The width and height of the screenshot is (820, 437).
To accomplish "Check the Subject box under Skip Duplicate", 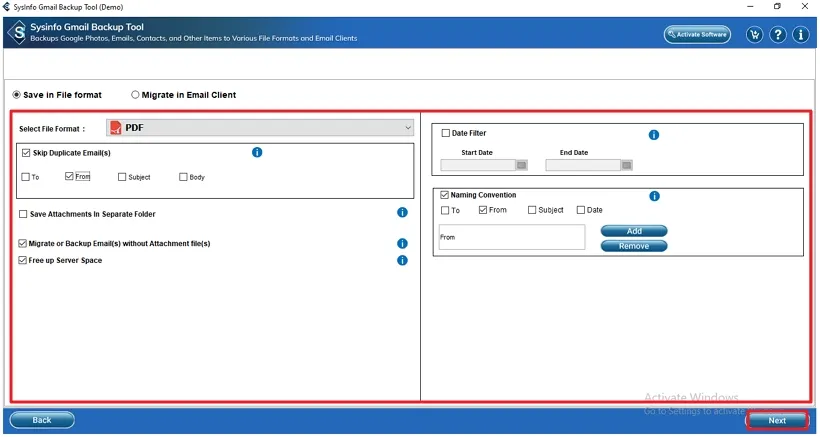I will pyautogui.click(x=122, y=177).
